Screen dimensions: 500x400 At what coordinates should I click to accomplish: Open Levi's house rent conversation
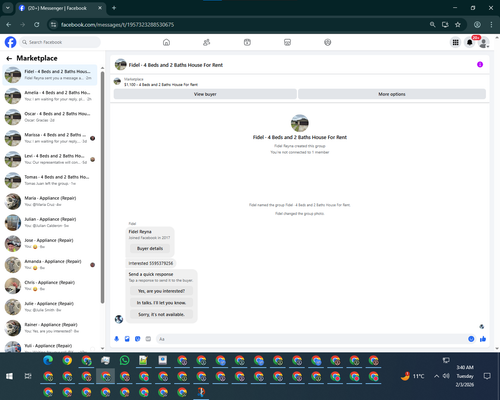click(50, 159)
